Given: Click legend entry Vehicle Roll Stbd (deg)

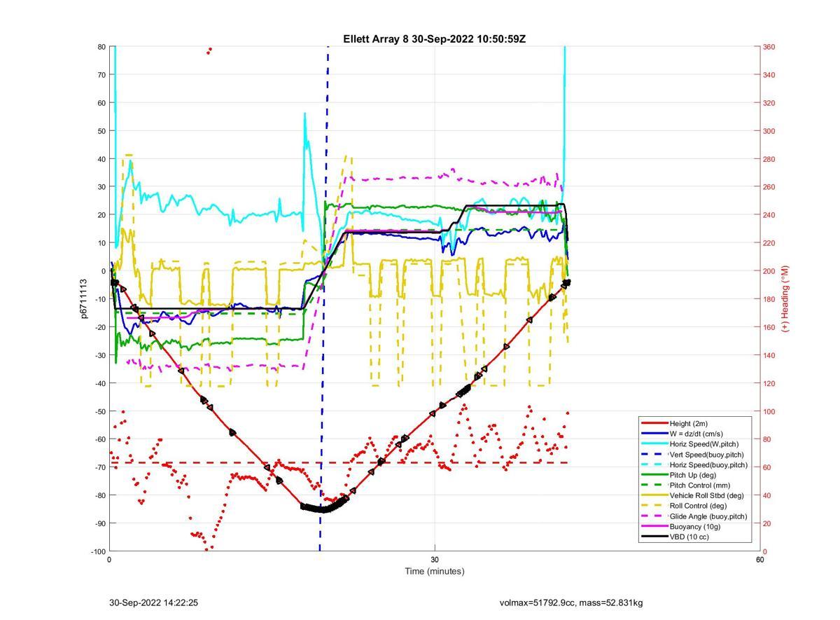Looking at the screenshot, I should 706,495.
